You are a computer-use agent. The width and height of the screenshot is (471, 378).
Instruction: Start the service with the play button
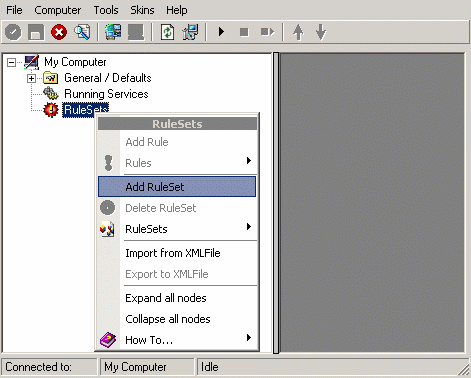pos(221,32)
